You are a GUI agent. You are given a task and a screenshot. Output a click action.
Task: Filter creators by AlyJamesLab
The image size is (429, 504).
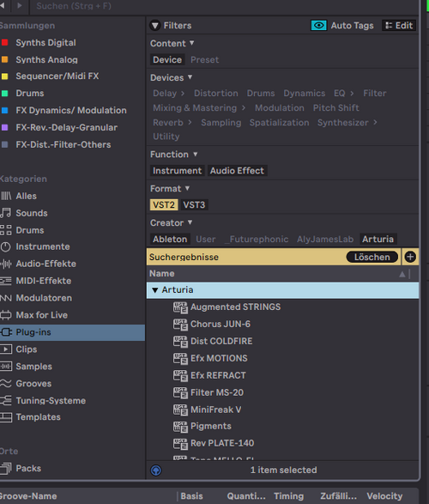[325, 240]
